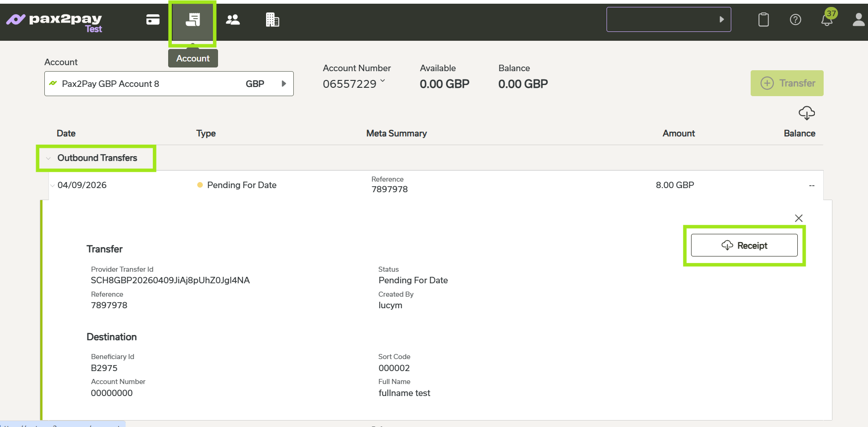Collapse the Outbound Transfers group
This screenshot has height=427, width=868.
click(48, 159)
